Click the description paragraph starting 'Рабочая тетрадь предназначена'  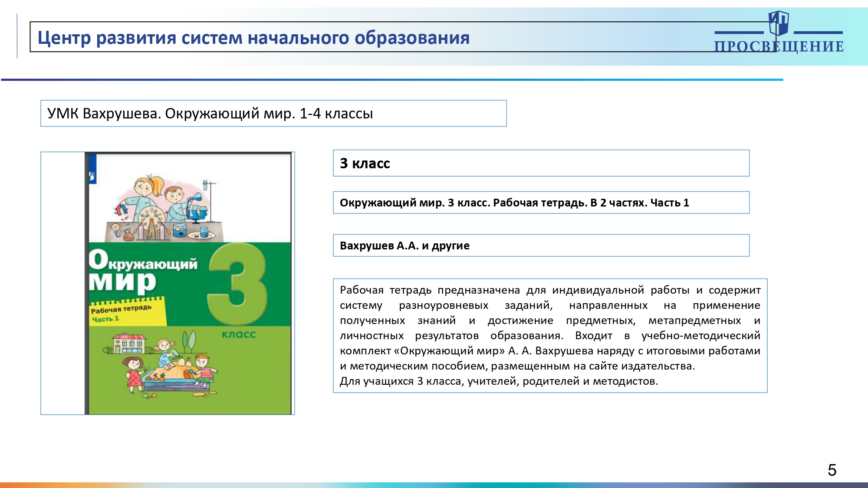(x=550, y=335)
